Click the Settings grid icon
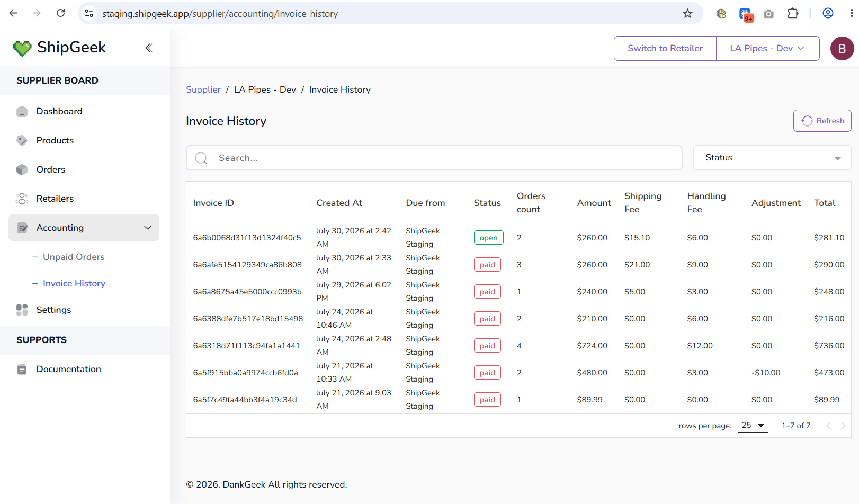This screenshot has height=504, width=859. click(x=22, y=310)
